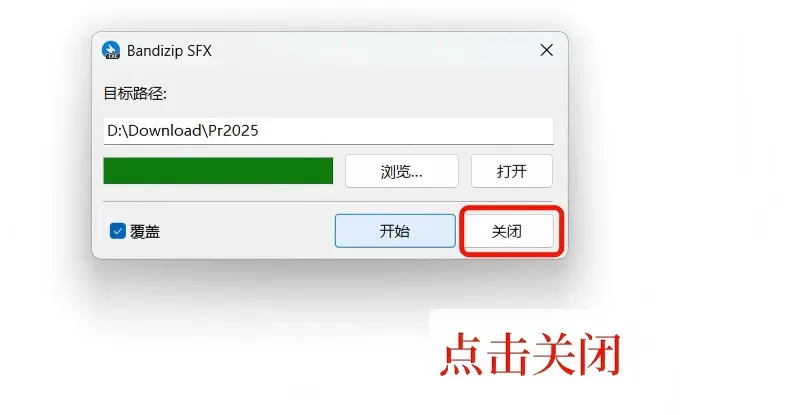Click the Bandizip SFX app icon
The image size is (800, 415).
pos(111,50)
